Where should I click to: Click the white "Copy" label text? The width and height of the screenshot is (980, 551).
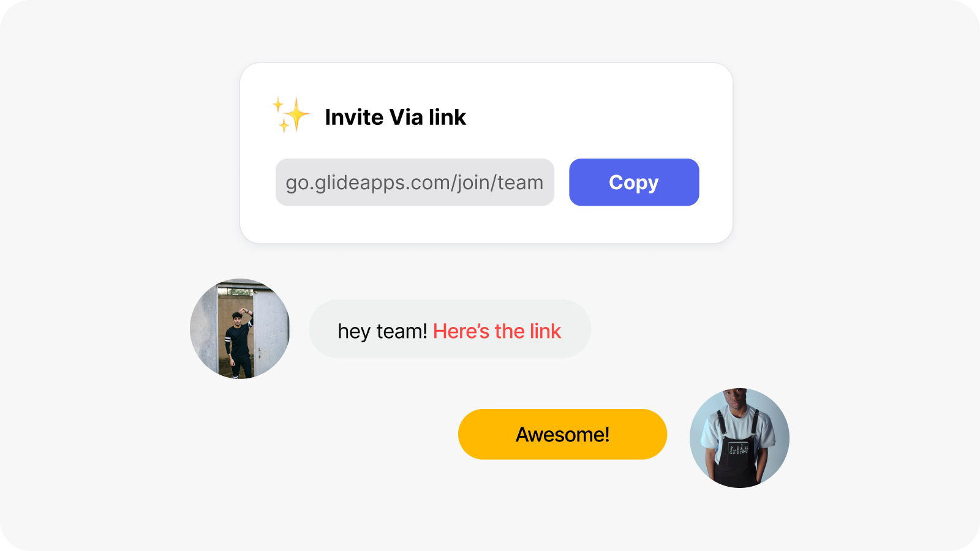click(x=634, y=183)
